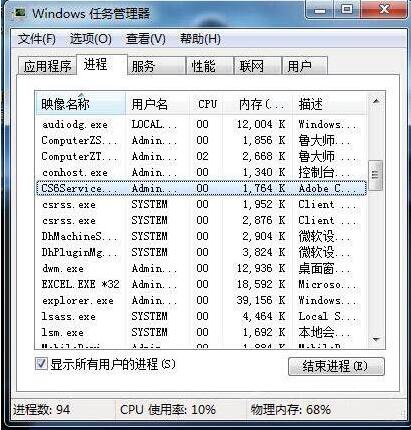Screen dimensions: 411x430
Task: Click the Local S... description cell
Action: tap(327, 316)
